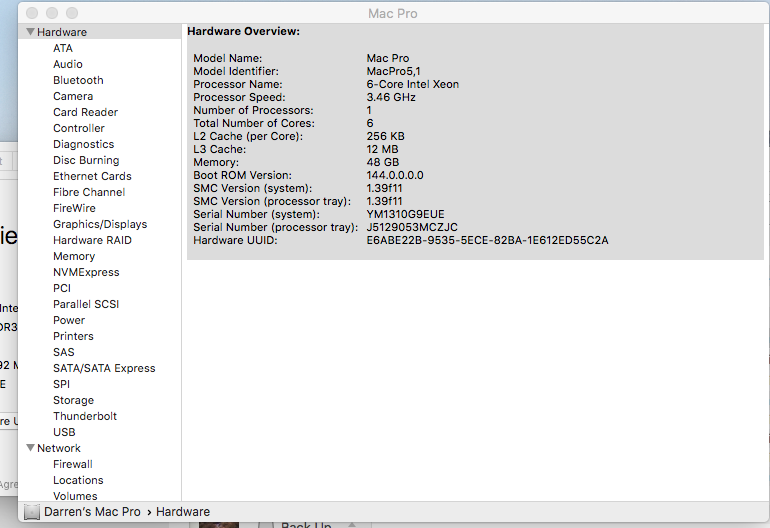Click the Mac Pro model name value
Viewport: 770px width, 528px height.
click(387, 58)
